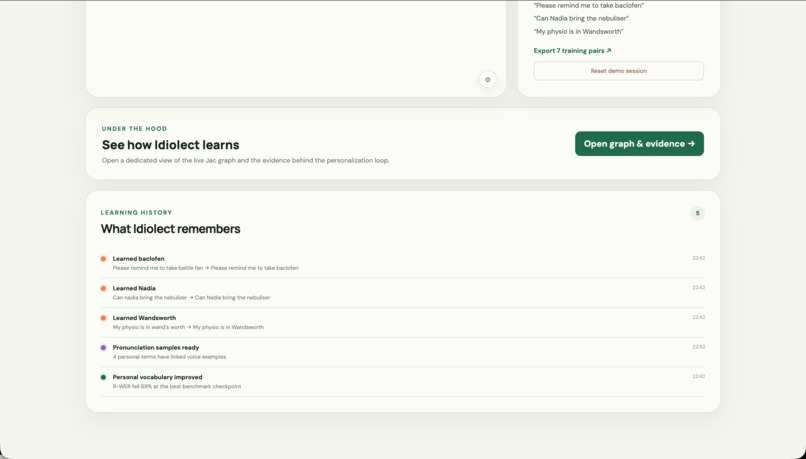Click the small round settings icon in the empty card
Screen dimensions: 806x459
click(487, 80)
